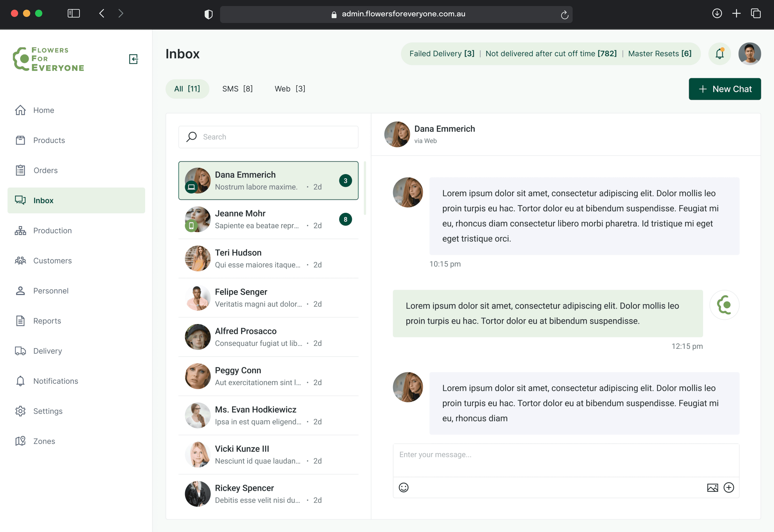Image resolution: width=774 pixels, height=532 pixels.
Task: Attach an image using the picture icon
Action: [x=712, y=487]
